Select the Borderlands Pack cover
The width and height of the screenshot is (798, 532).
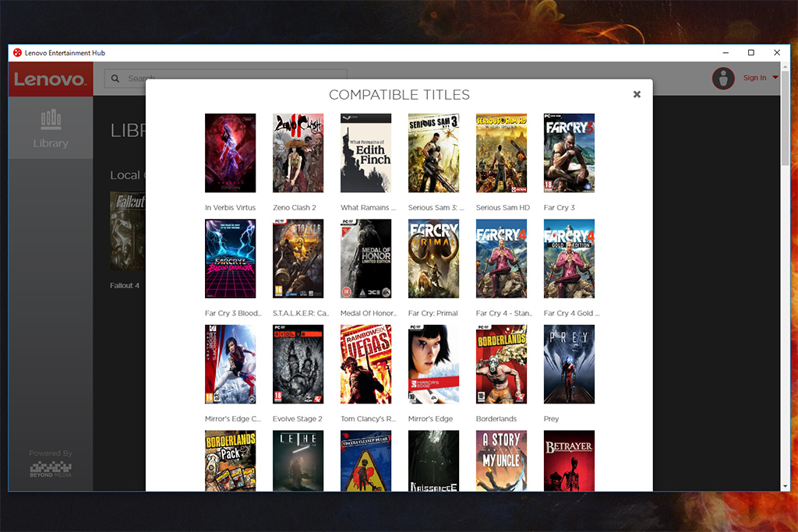(230, 461)
